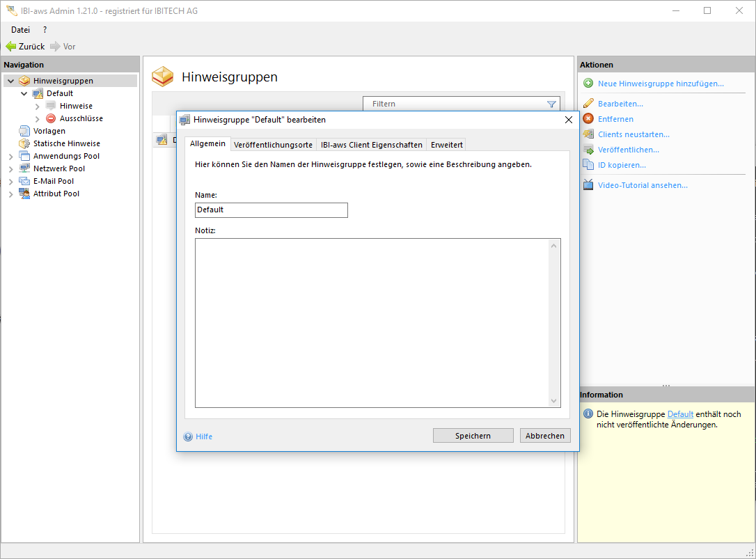Click the Entfernen red cross icon
Viewport: 756px width, 559px height.
tap(588, 119)
